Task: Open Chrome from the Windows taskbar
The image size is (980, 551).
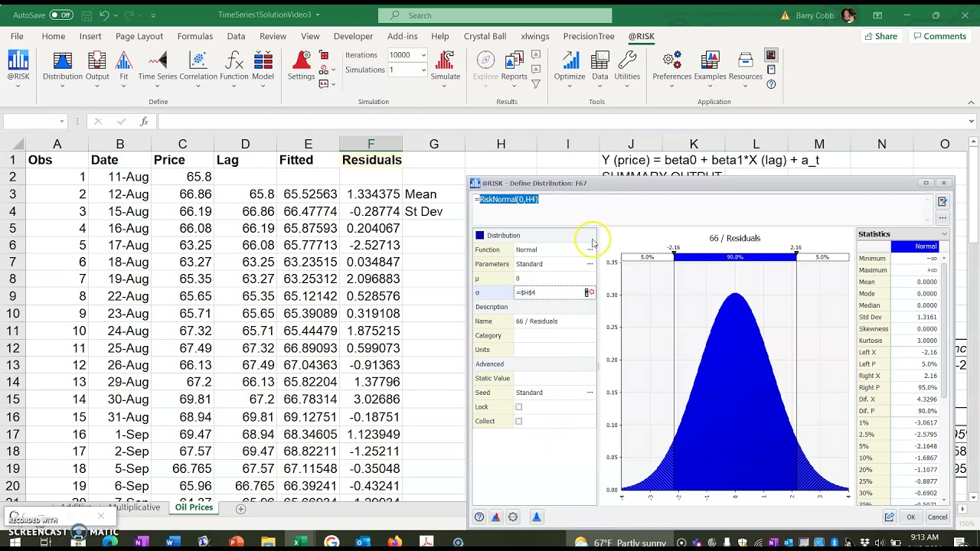Action: tap(331, 542)
